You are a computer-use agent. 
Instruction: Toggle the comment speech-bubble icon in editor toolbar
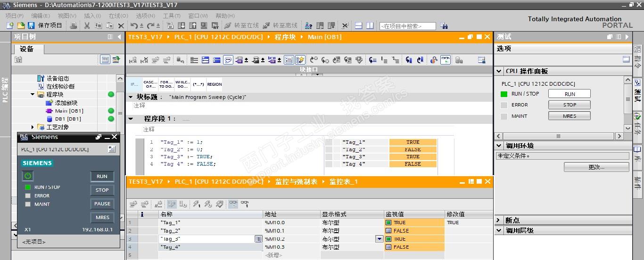228,60
